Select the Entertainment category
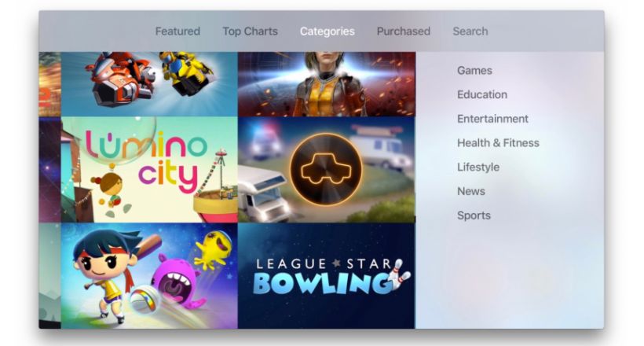Screen dimensions: 644x346 492,119
